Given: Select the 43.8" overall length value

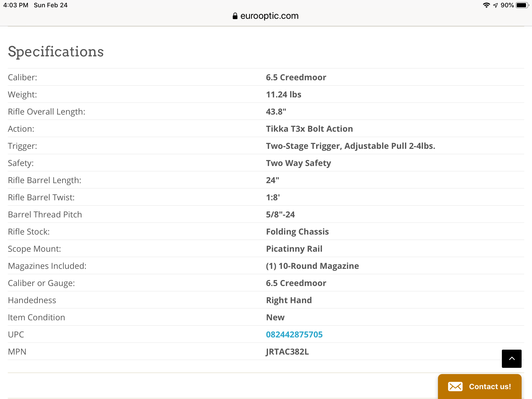Looking at the screenshot, I should tap(276, 111).
